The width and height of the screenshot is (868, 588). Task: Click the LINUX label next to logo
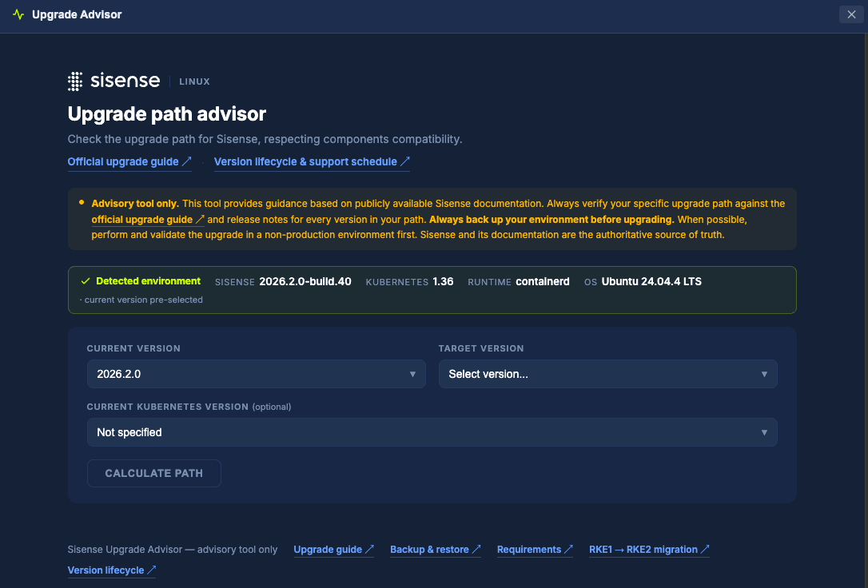(x=194, y=81)
